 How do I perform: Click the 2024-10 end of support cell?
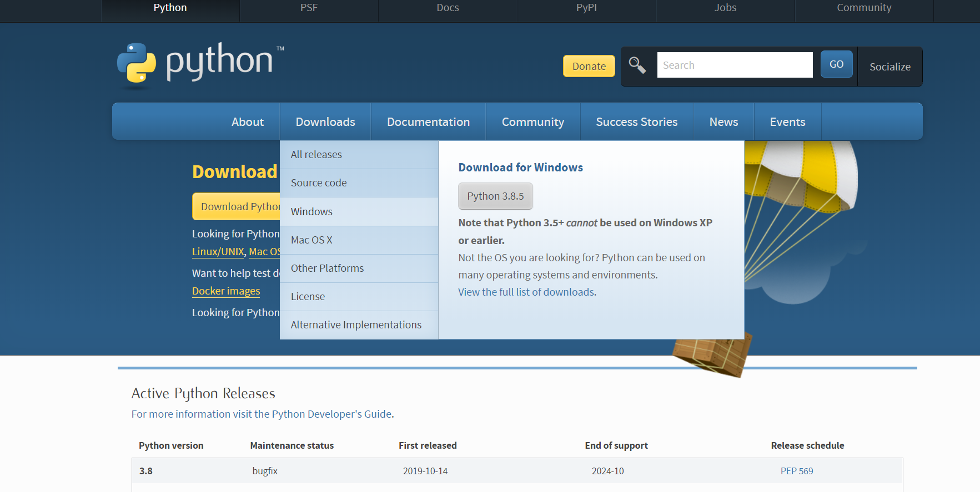[x=607, y=471]
